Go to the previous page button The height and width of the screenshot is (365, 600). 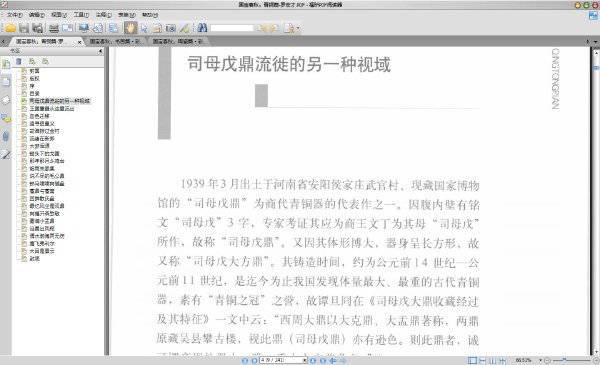[x=254, y=360]
